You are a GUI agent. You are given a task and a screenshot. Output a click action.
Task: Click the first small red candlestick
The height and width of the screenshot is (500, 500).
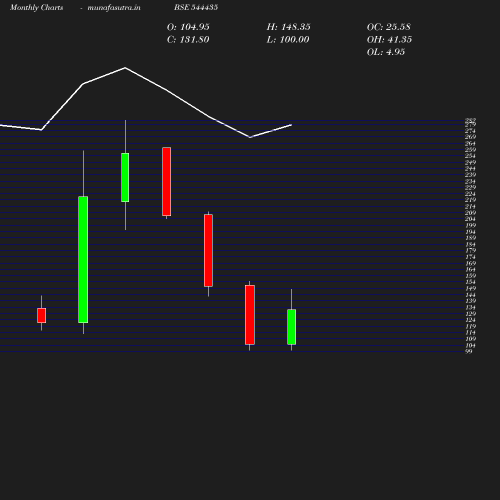point(42,315)
